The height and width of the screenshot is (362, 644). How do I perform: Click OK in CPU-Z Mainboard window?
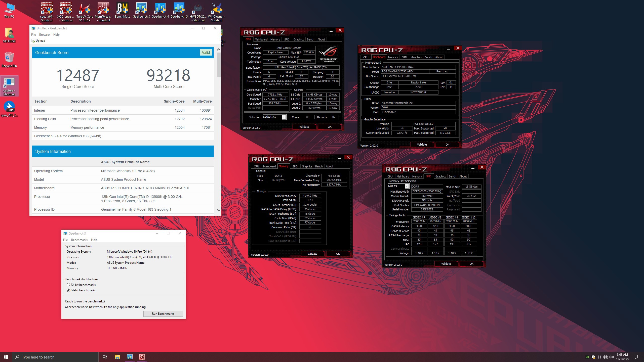click(447, 145)
